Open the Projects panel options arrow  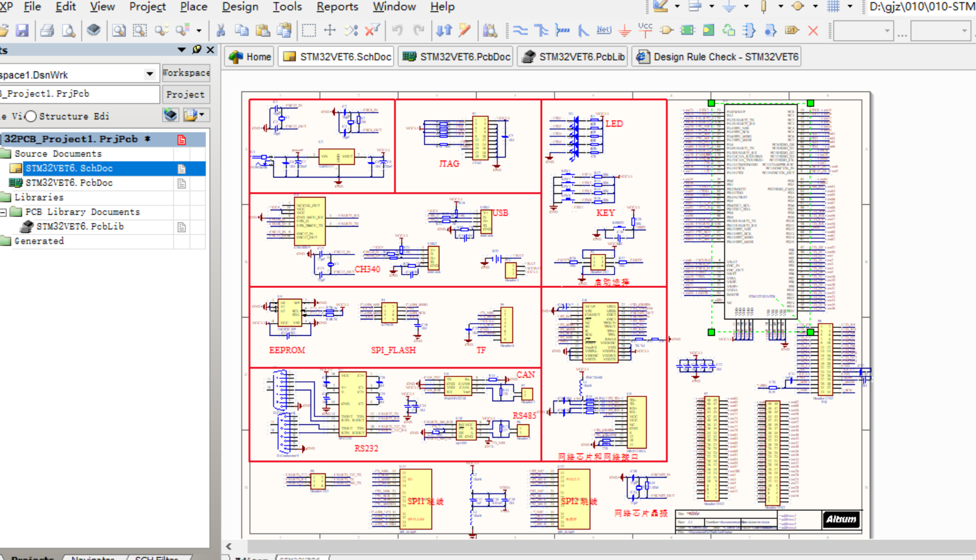[181, 50]
